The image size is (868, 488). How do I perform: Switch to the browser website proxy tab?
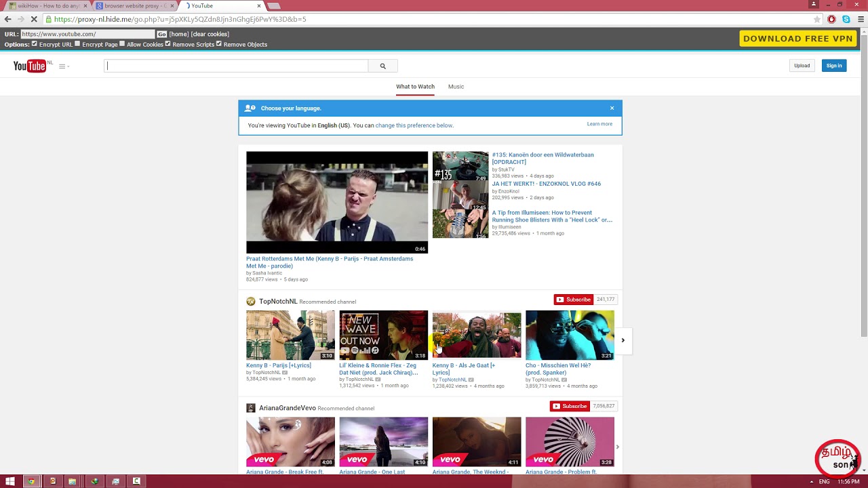click(x=134, y=5)
